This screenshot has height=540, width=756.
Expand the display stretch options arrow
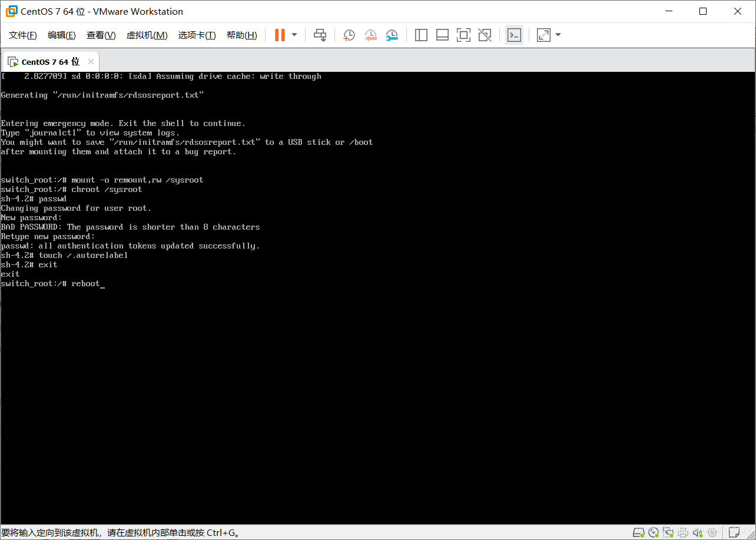(x=558, y=35)
